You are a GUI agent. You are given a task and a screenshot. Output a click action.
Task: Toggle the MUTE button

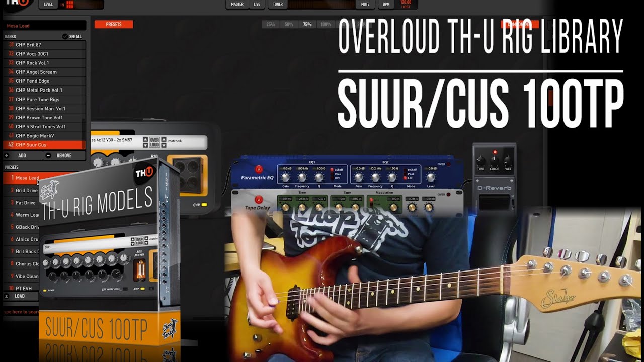[x=365, y=4]
